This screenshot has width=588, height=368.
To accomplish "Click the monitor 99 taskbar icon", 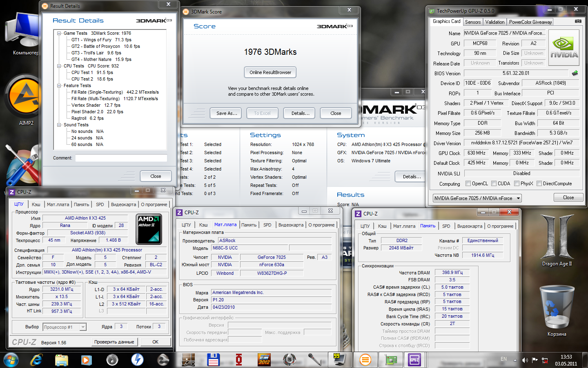I will click(x=339, y=360).
